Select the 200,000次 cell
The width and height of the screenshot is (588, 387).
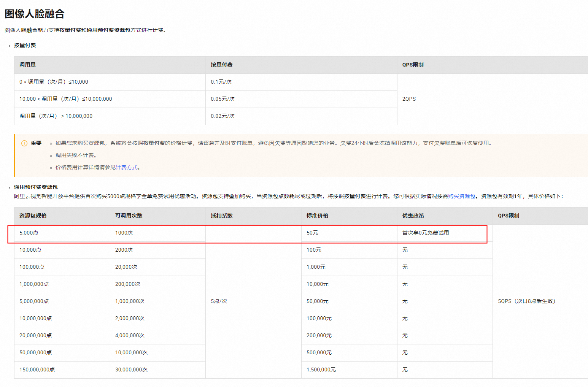pos(158,284)
